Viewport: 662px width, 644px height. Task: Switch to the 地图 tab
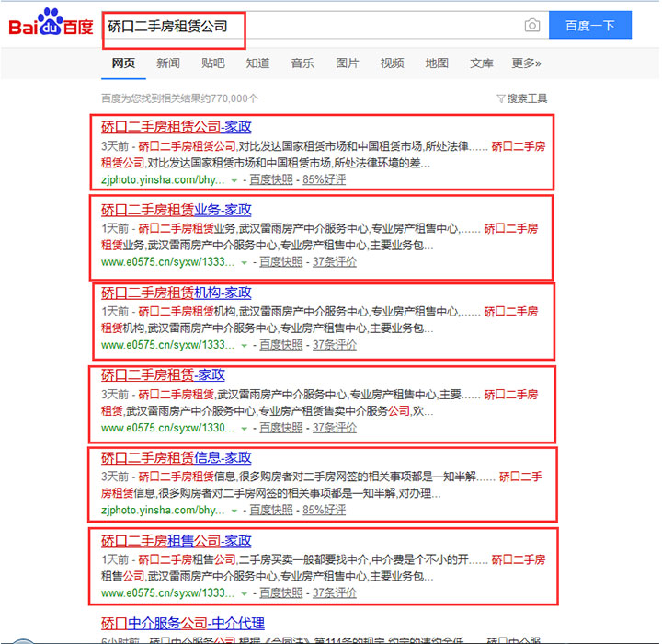(437, 63)
